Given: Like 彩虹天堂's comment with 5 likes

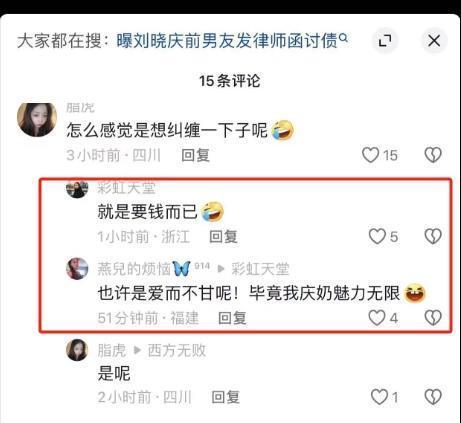Looking at the screenshot, I should (x=377, y=236).
